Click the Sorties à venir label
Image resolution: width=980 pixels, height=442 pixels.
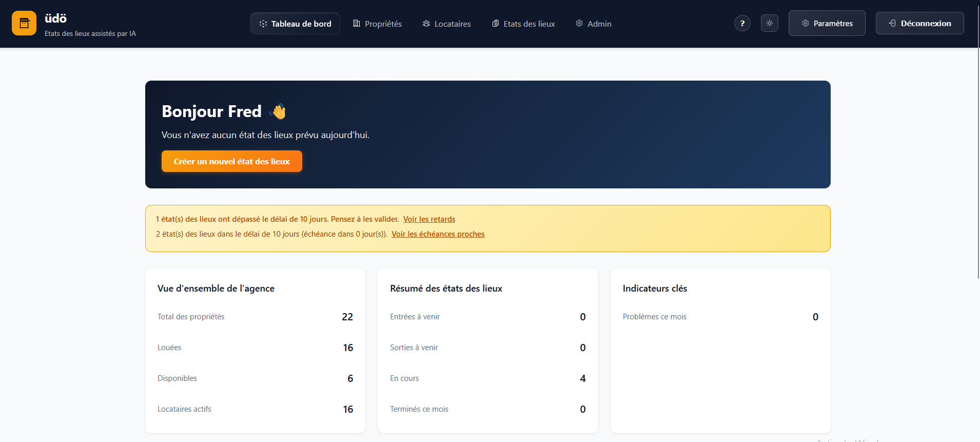(x=414, y=348)
